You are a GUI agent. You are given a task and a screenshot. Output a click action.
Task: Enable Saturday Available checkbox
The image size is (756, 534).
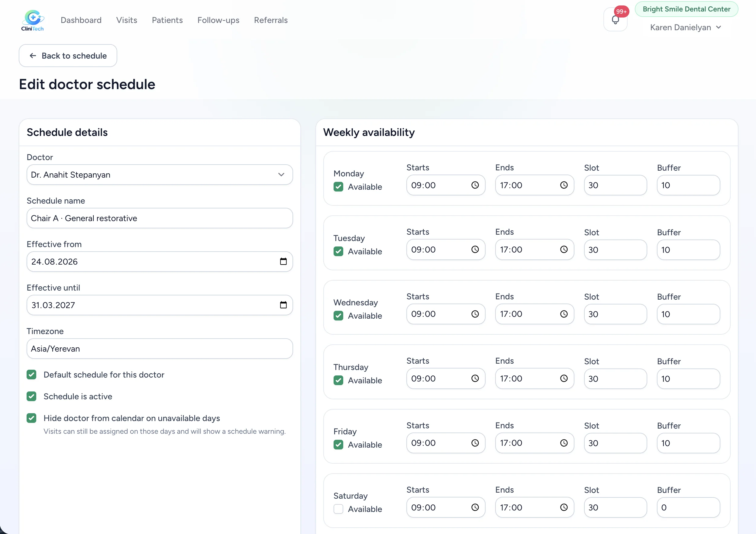click(338, 509)
